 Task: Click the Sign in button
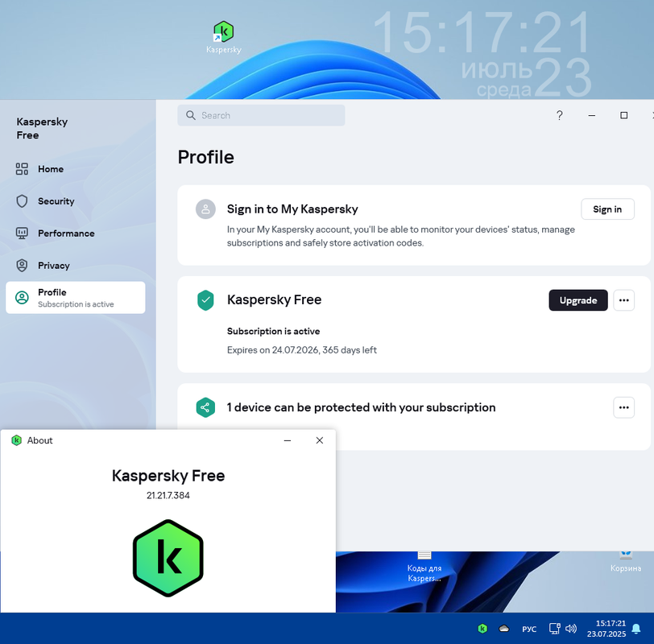pyautogui.click(x=607, y=209)
